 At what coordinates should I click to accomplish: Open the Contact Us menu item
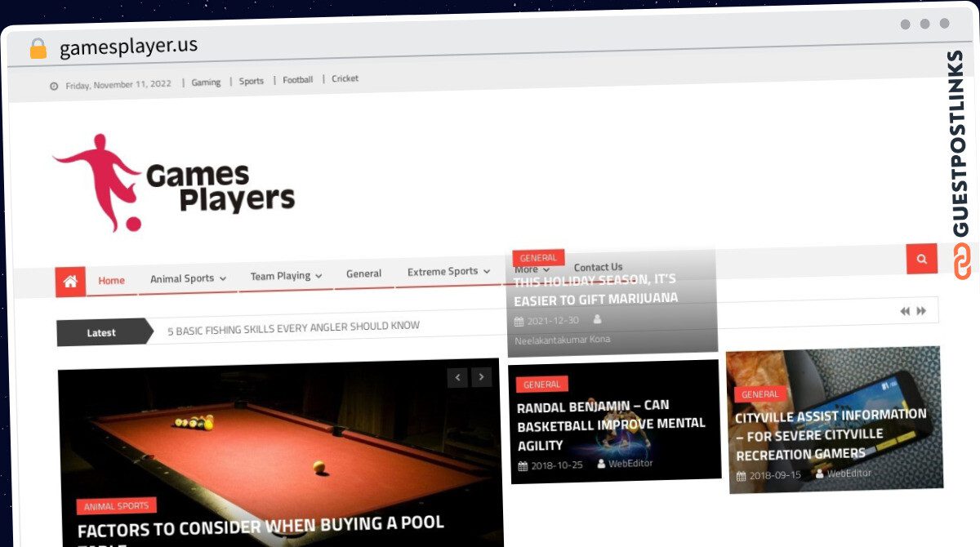598,267
